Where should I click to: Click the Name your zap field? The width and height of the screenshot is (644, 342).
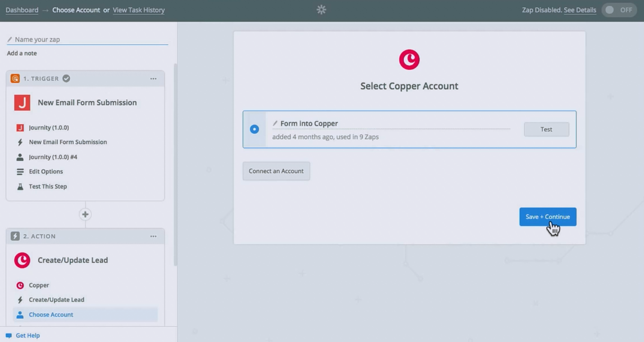tap(87, 39)
